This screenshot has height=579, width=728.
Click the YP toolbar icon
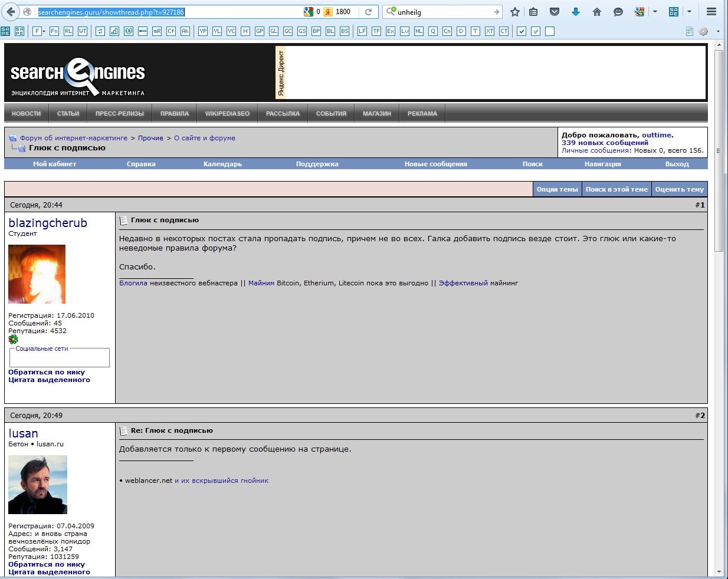pyautogui.click(x=203, y=31)
